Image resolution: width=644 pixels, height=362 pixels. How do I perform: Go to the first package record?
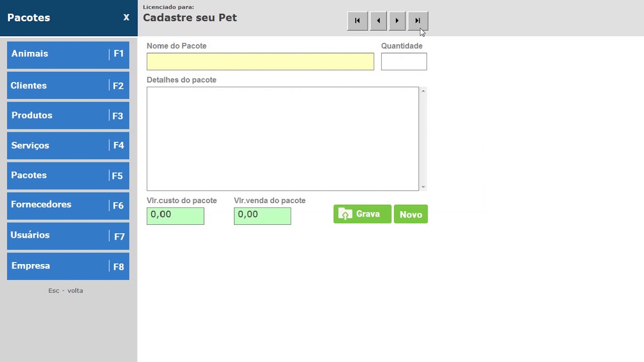click(x=357, y=21)
